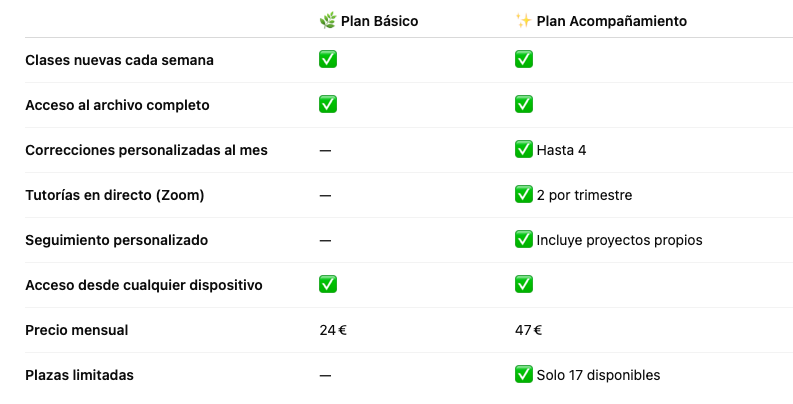Click Plan Acompañamiento checkmark for Clases nuevas
The image size is (793, 404).
pos(523,60)
